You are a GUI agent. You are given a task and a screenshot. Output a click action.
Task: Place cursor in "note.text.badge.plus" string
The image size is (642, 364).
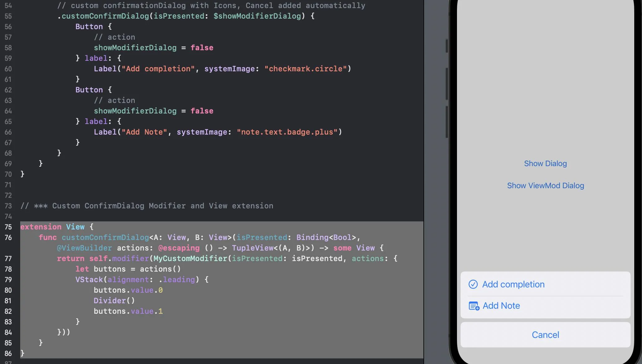point(287,132)
